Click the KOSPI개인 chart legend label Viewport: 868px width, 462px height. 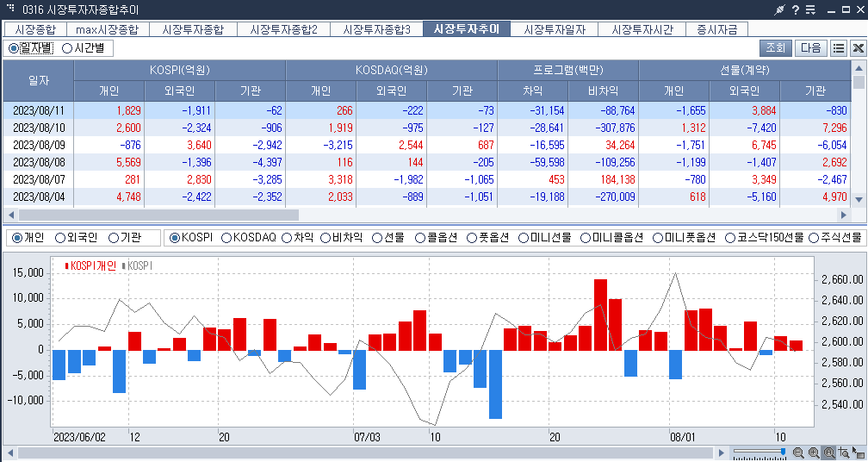[x=93, y=265]
